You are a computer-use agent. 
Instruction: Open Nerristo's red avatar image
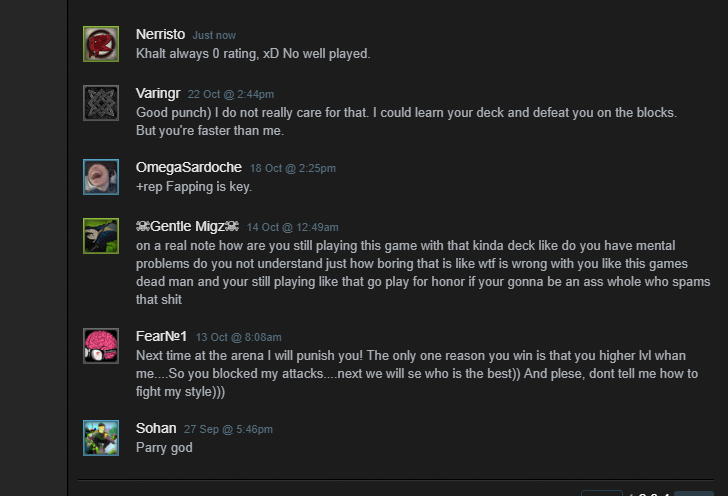click(x=101, y=44)
